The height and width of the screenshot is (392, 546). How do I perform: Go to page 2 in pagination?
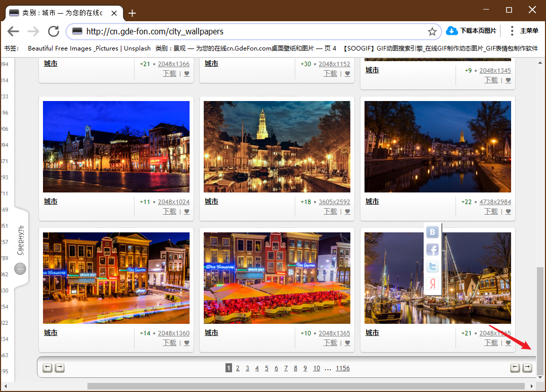[238, 368]
